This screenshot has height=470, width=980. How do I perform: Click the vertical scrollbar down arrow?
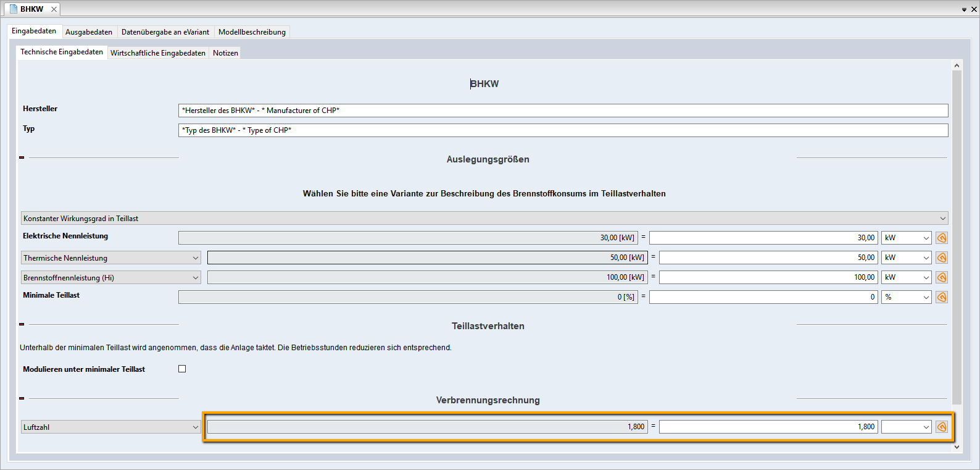tap(957, 447)
